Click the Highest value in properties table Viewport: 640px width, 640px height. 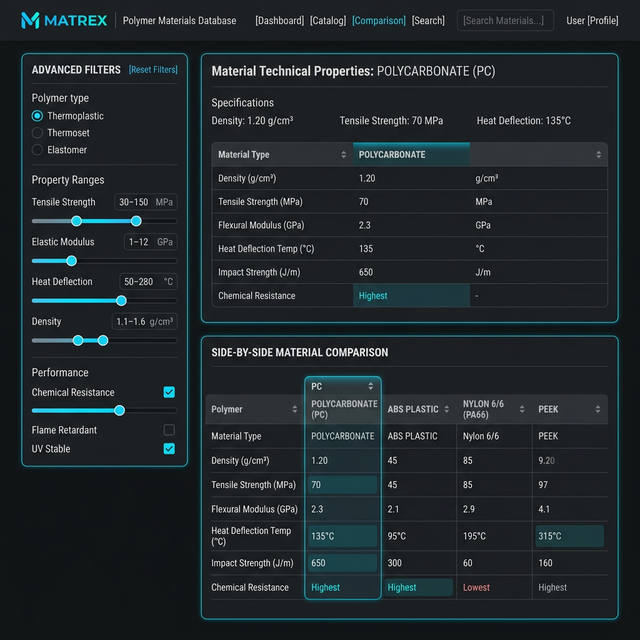click(x=373, y=296)
